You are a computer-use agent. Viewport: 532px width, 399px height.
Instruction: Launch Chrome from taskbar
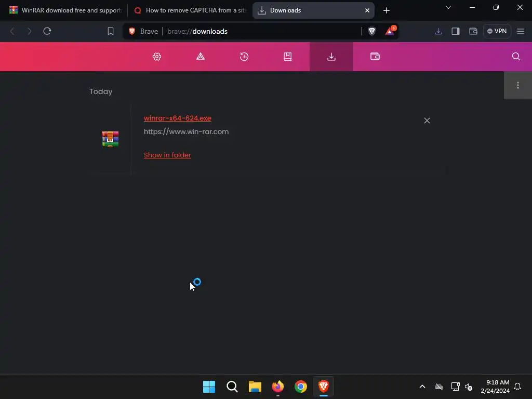pos(301,387)
